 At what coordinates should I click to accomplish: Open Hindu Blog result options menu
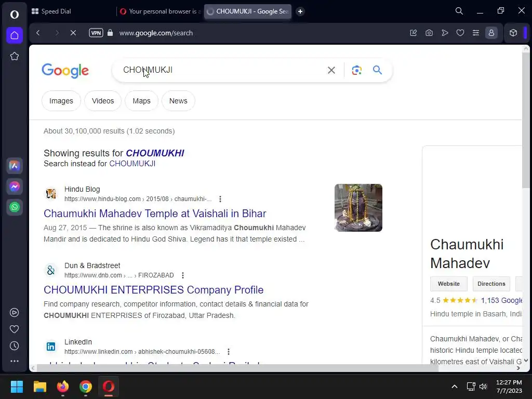(x=220, y=199)
